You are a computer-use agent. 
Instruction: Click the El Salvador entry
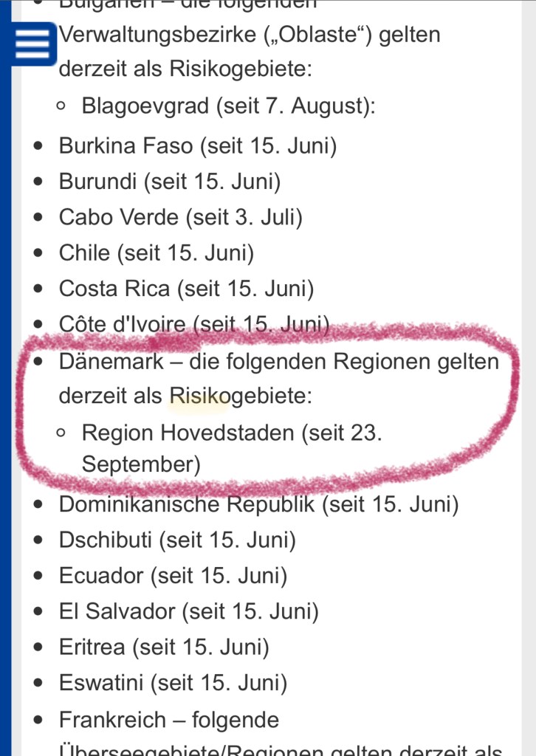click(x=189, y=611)
